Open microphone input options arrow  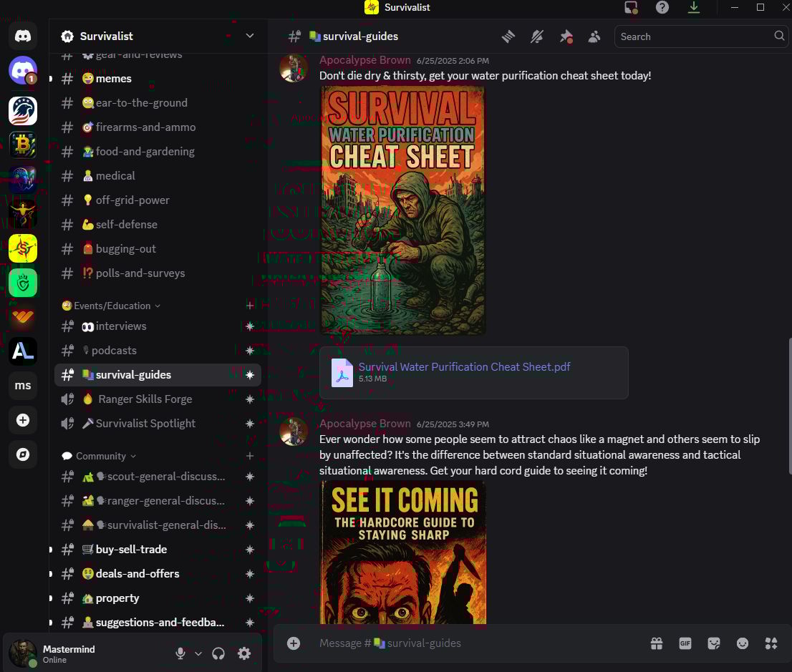pos(198,653)
